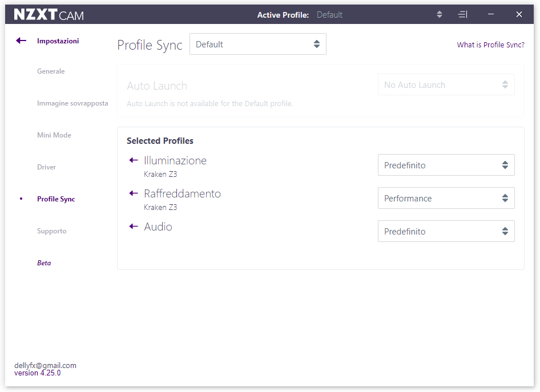Click the arrow icon next to Raffreddamento
The width and height of the screenshot is (540, 392).
click(133, 193)
